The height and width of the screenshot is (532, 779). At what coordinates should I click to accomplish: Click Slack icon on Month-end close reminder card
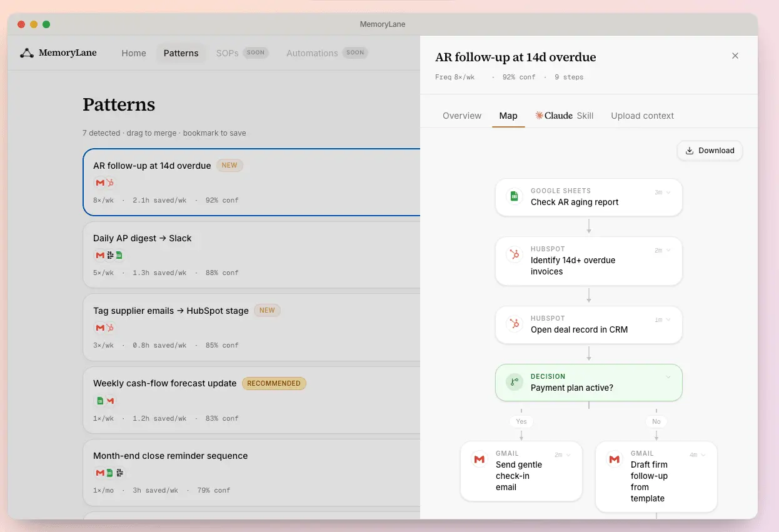coord(119,473)
